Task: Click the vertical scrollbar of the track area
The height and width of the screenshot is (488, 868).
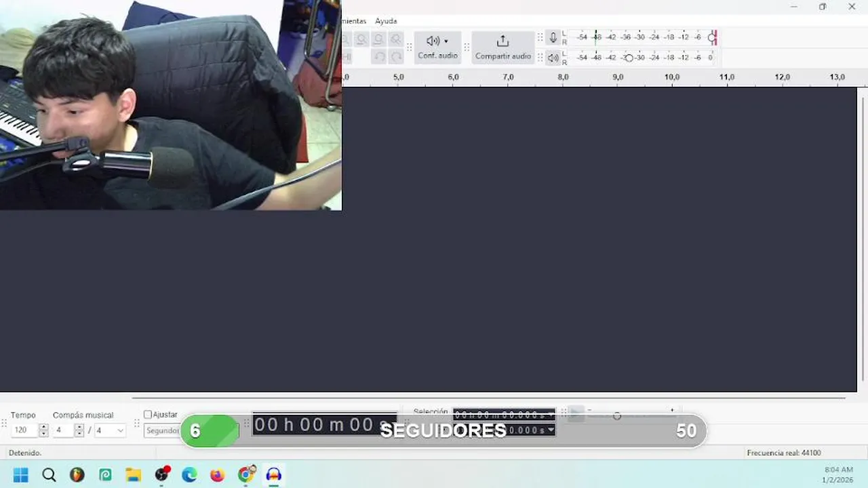Action: tap(863, 239)
